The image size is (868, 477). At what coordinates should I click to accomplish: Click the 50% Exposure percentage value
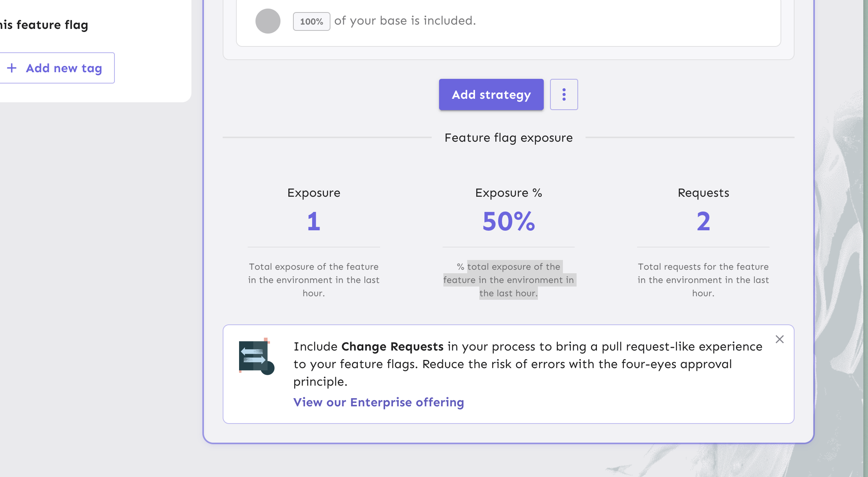pyautogui.click(x=508, y=221)
